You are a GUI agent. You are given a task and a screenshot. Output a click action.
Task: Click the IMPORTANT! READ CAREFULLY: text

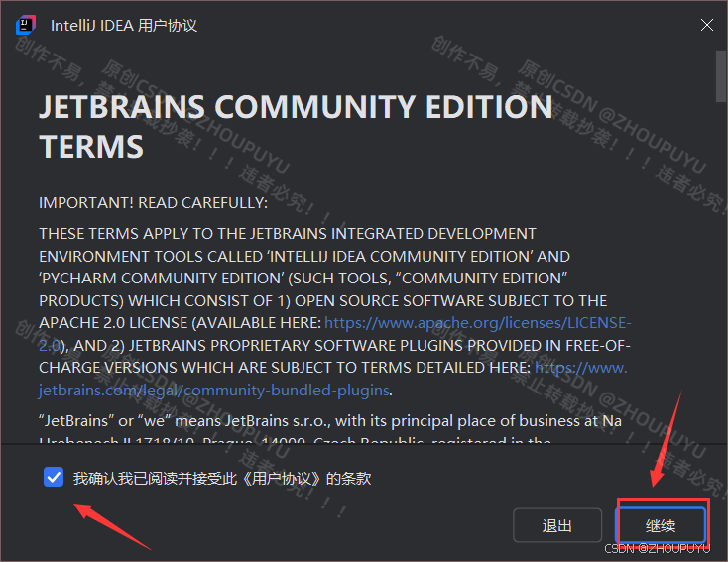pos(153,203)
